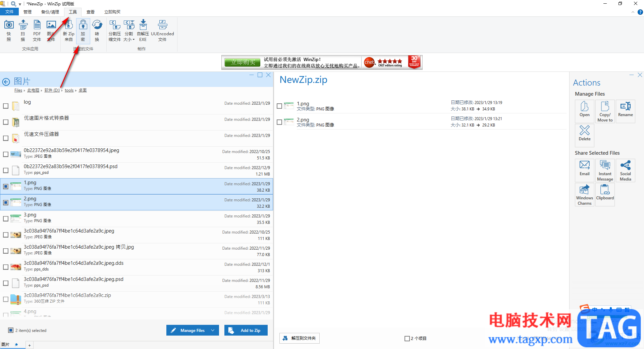Click the PDF 文件 ribbon icon
Viewport: 644px width, 349px height.
37,31
